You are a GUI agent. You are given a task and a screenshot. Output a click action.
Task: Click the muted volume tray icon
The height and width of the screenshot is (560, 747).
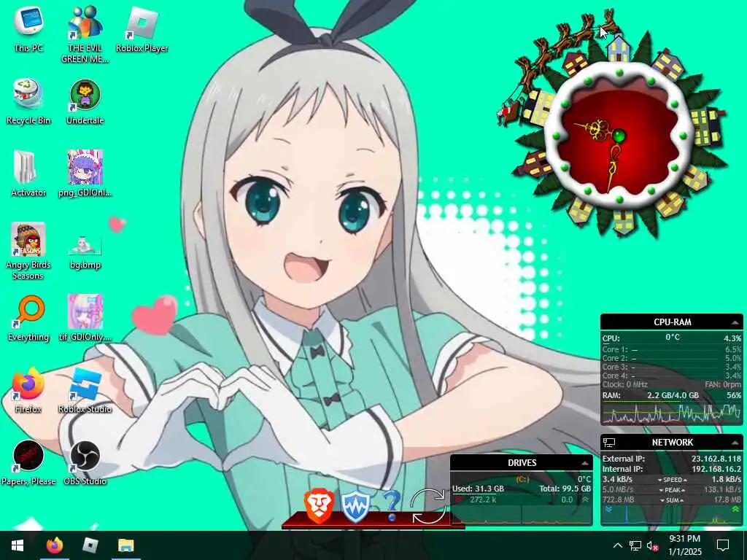653,545
